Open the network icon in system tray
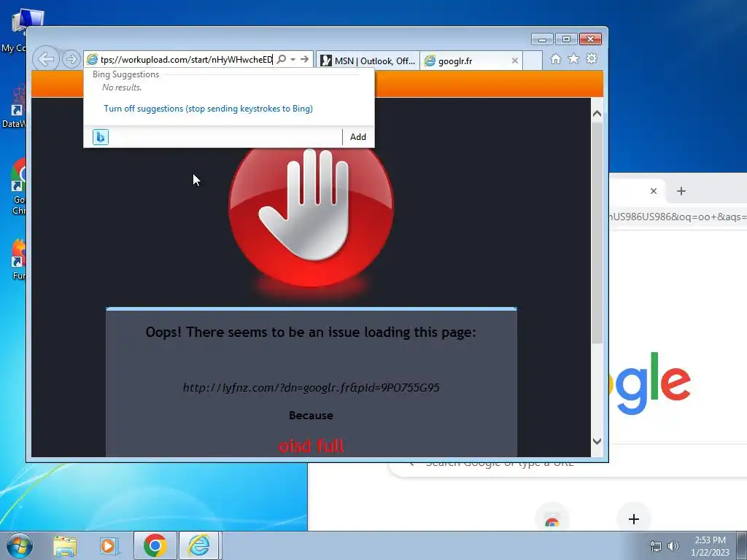The height and width of the screenshot is (560, 747). (x=656, y=546)
